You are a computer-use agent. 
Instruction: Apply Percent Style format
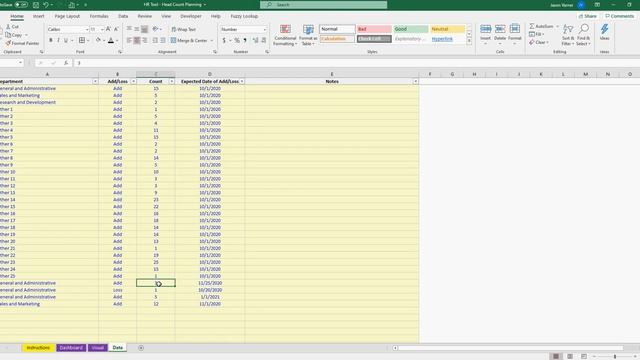click(x=237, y=40)
